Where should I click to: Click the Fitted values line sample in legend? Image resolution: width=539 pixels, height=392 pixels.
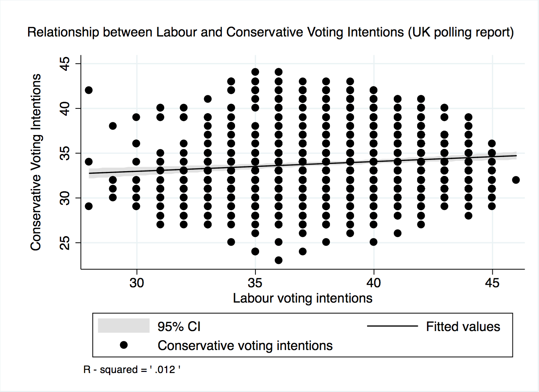click(392, 326)
